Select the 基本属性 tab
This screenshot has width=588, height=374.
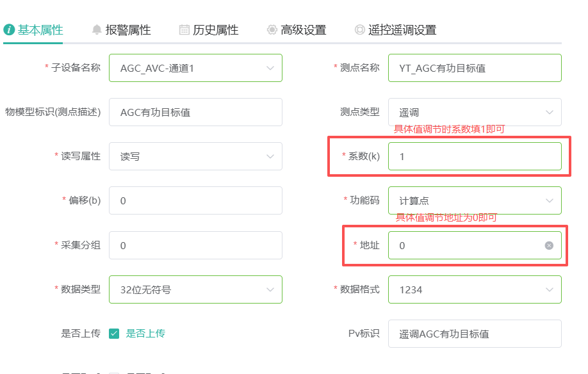pyautogui.click(x=33, y=30)
